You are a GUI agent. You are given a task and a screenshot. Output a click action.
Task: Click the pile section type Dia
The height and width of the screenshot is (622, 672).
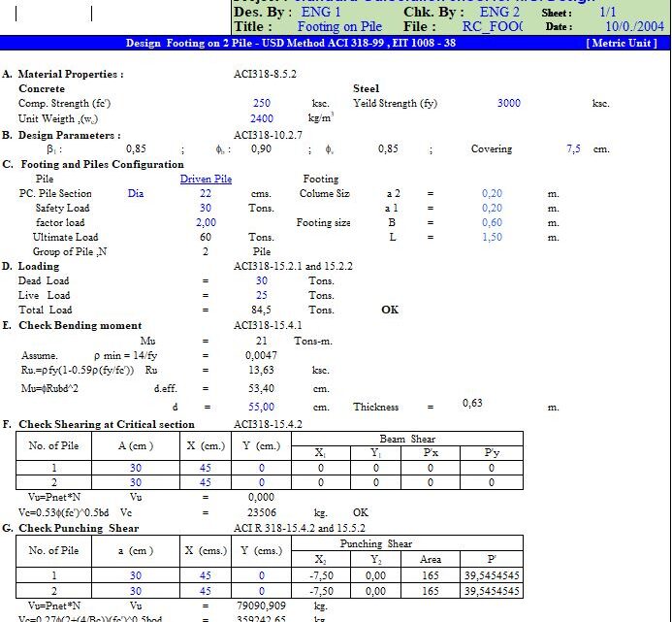136,193
